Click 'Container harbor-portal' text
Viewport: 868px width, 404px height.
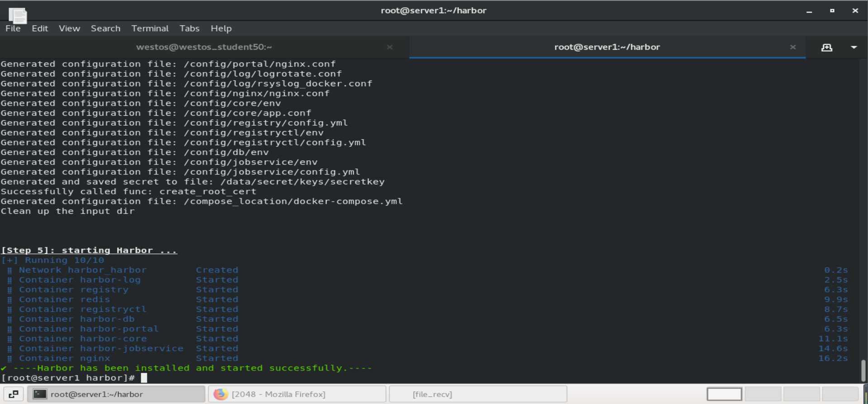(x=89, y=329)
